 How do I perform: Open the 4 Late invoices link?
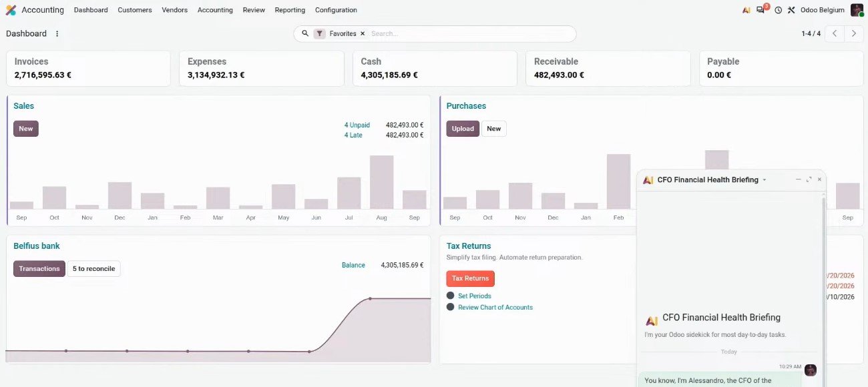tap(353, 135)
